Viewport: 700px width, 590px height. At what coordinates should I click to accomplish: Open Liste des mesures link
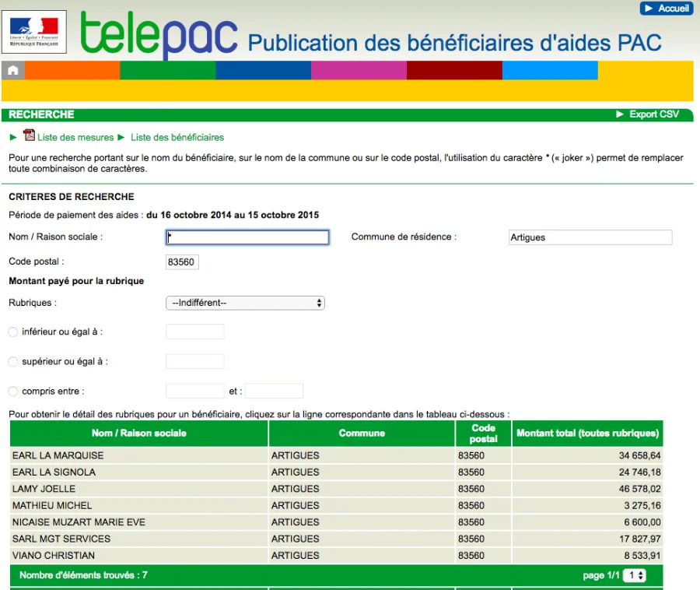click(75, 138)
